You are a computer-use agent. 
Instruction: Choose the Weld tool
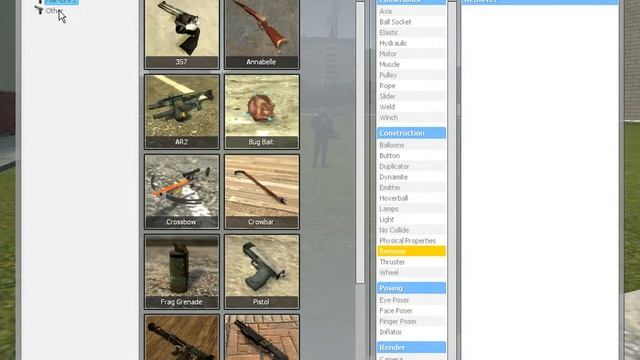pos(411,107)
